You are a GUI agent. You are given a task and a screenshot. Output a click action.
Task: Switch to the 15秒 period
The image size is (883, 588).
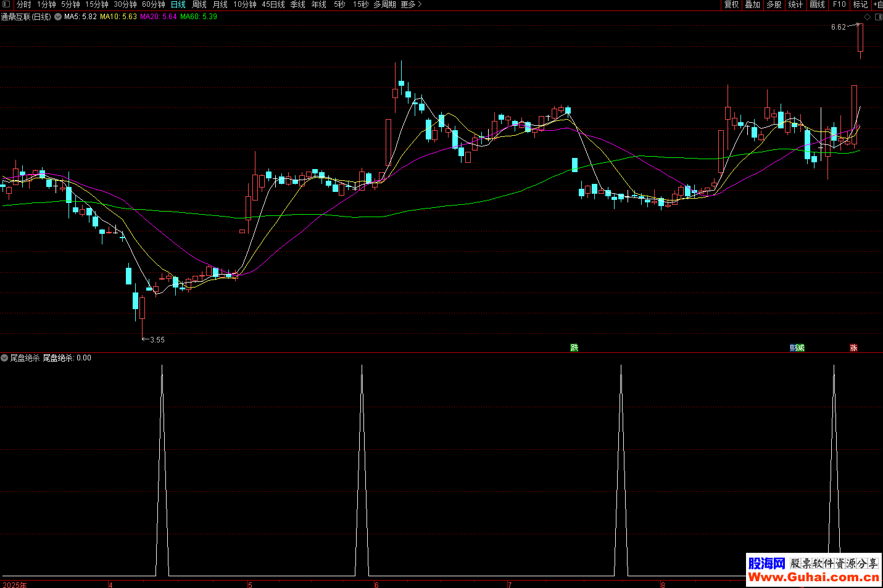point(361,4)
